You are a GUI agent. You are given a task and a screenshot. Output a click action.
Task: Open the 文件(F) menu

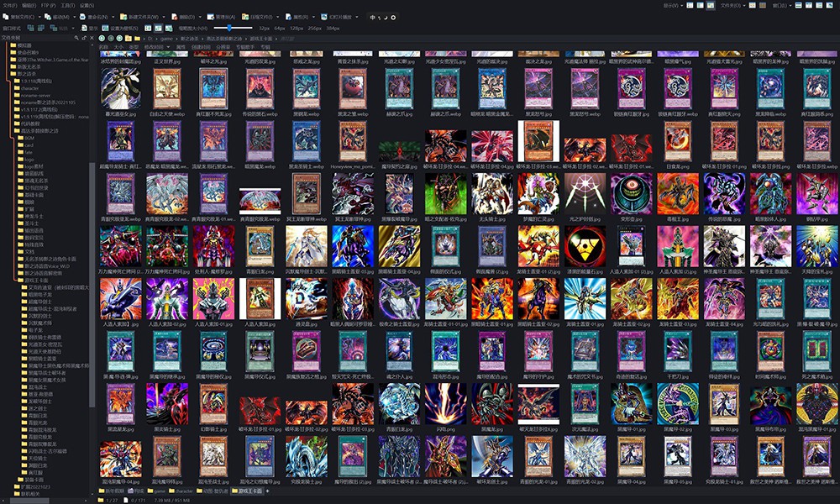coord(9,5)
